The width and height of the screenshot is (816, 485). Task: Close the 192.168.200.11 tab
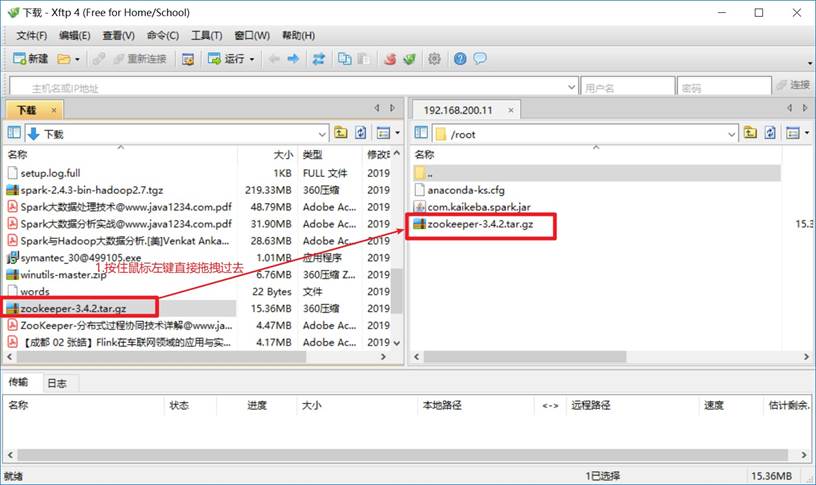[x=511, y=110]
